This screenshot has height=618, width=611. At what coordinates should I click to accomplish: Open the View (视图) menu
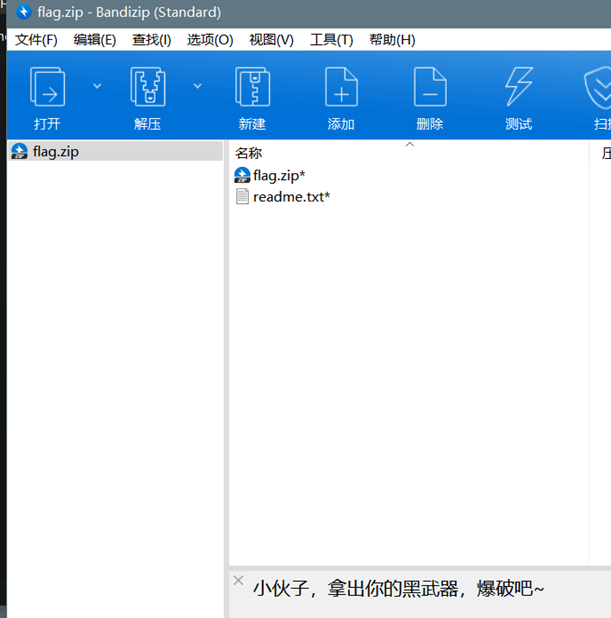tap(271, 40)
